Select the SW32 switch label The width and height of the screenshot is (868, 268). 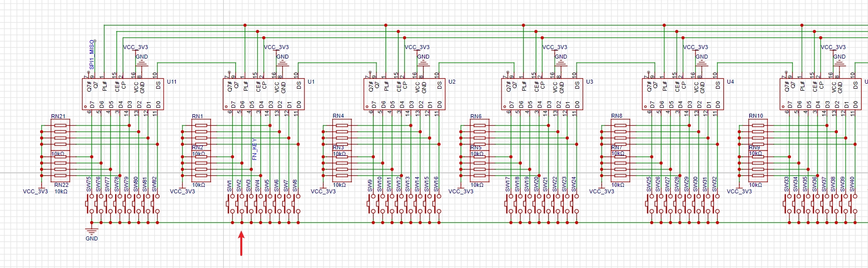714,184
